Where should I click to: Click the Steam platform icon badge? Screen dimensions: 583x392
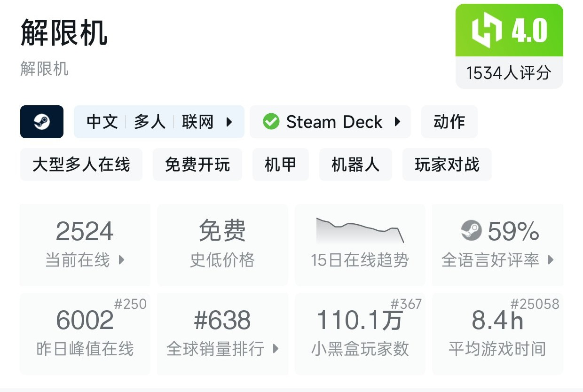(x=42, y=122)
